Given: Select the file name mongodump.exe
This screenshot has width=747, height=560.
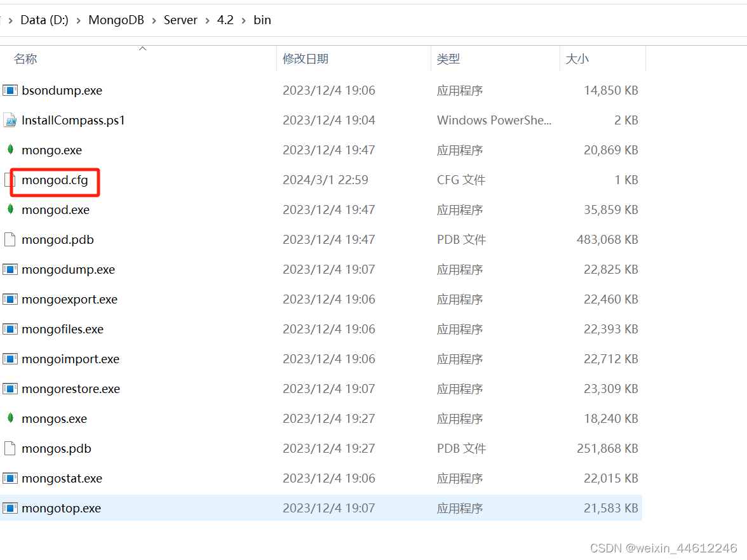Looking at the screenshot, I should [69, 269].
